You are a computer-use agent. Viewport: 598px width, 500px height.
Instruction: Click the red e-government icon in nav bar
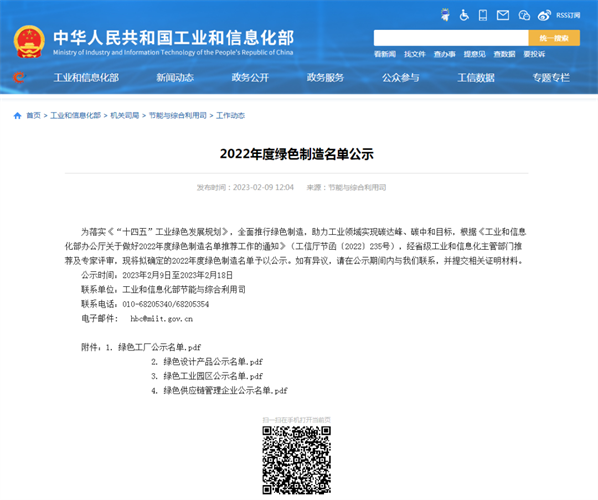(18, 77)
